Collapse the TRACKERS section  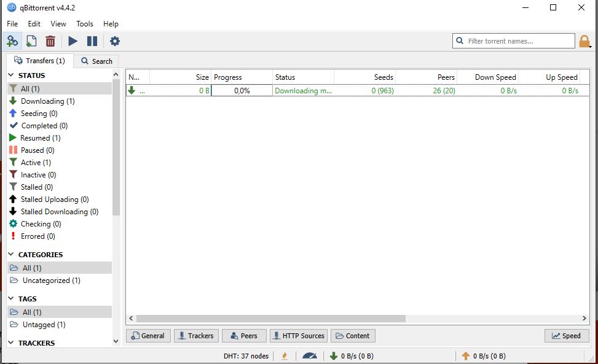point(11,343)
